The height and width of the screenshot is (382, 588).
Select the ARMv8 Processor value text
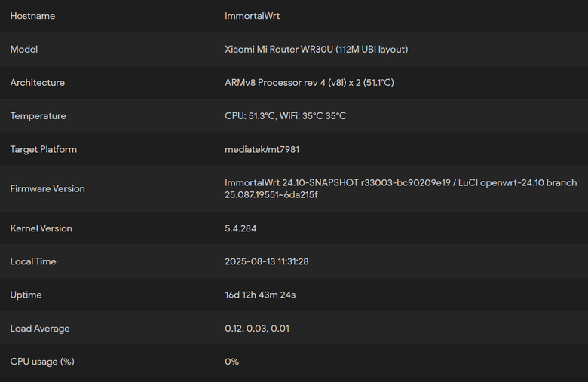click(x=309, y=82)
